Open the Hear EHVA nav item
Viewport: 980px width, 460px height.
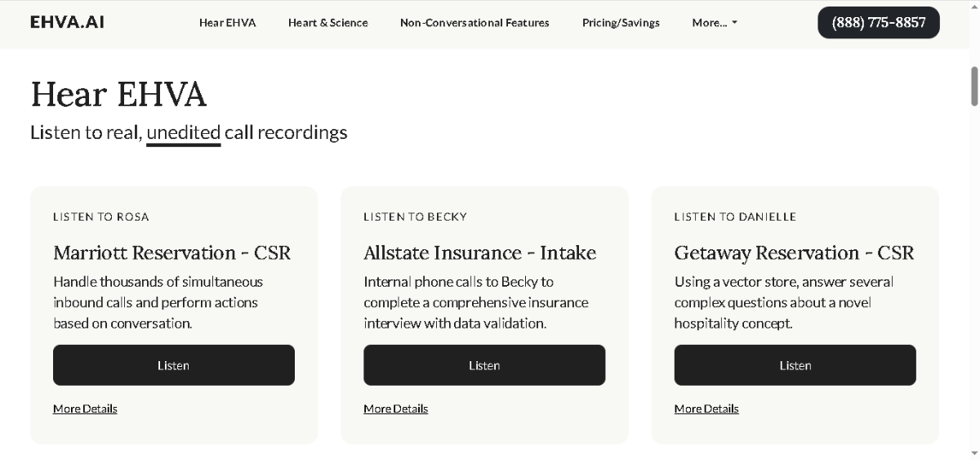point(227,23)
